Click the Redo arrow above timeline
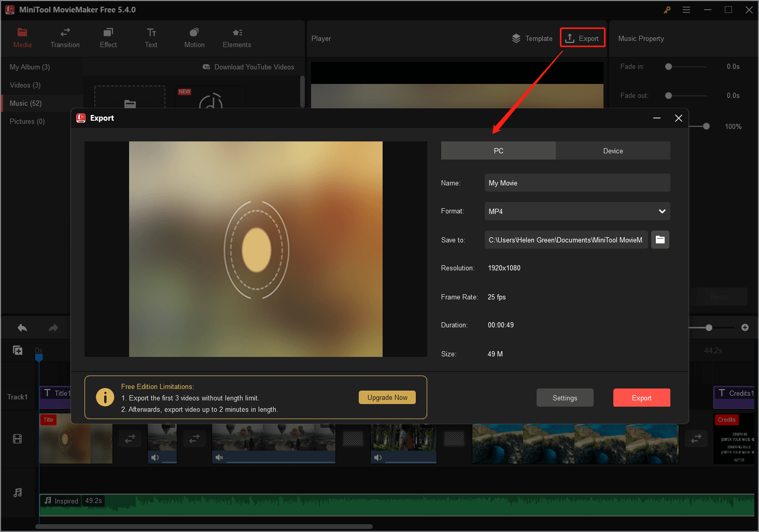The image size is (759, 532). coord(53,328)
